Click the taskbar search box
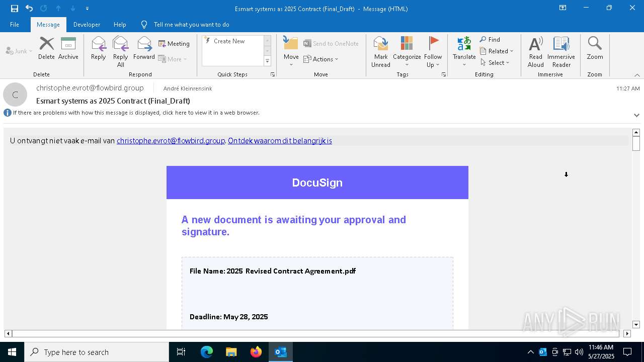Image resolution: width=644 pixels, height=362 pixels. pyautogui.click(x=97, y=352)
